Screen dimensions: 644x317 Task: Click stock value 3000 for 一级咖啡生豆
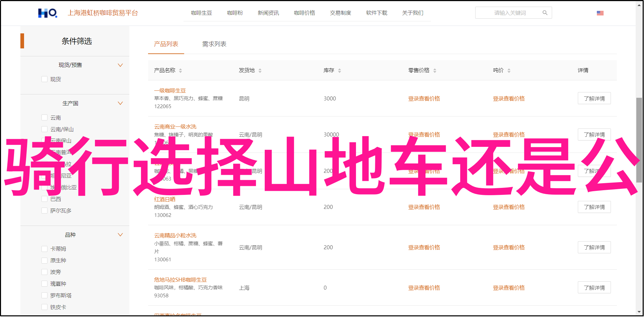click(x=330, y=98)
